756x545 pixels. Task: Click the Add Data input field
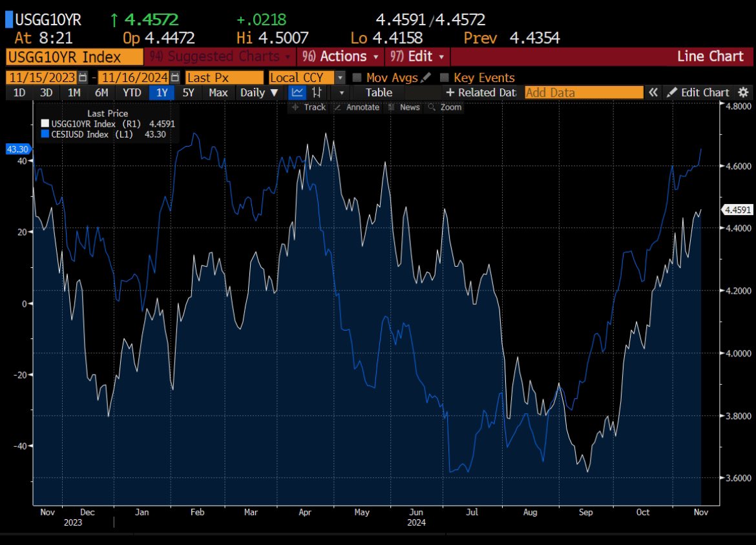pos(584,92)
